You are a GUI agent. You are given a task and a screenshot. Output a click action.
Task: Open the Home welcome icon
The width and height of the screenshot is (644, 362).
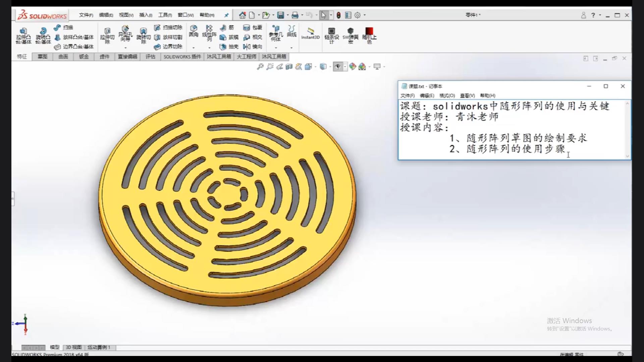[242, 15]
